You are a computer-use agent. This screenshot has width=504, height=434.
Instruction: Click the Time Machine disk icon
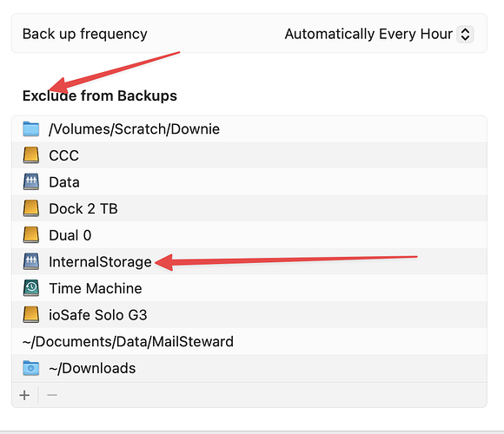[31, 288]
